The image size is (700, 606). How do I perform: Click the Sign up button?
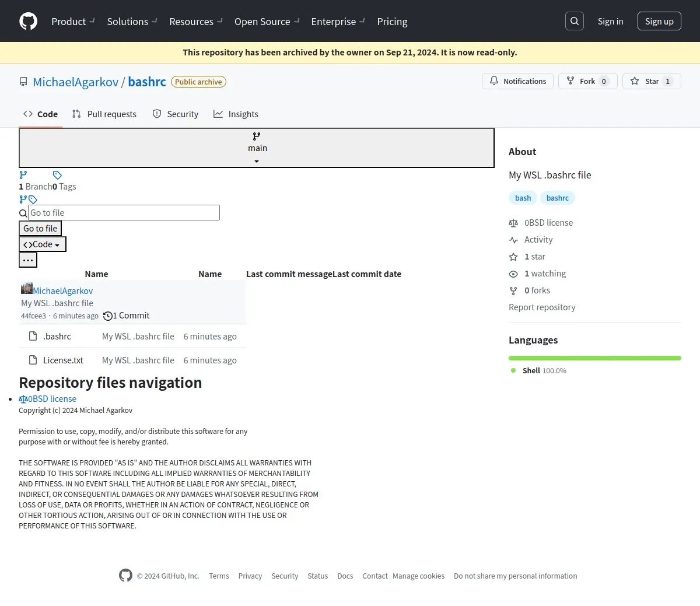pos(659,21)
